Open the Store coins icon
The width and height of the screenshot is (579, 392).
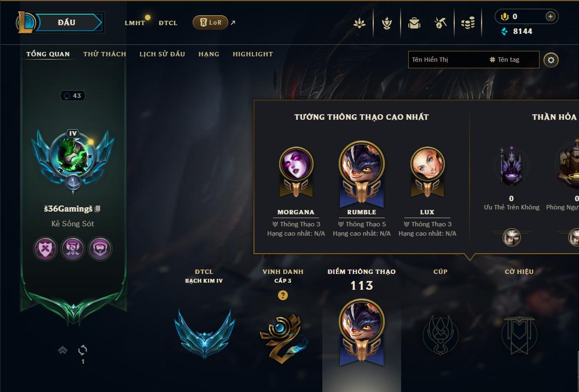[468, 24]
